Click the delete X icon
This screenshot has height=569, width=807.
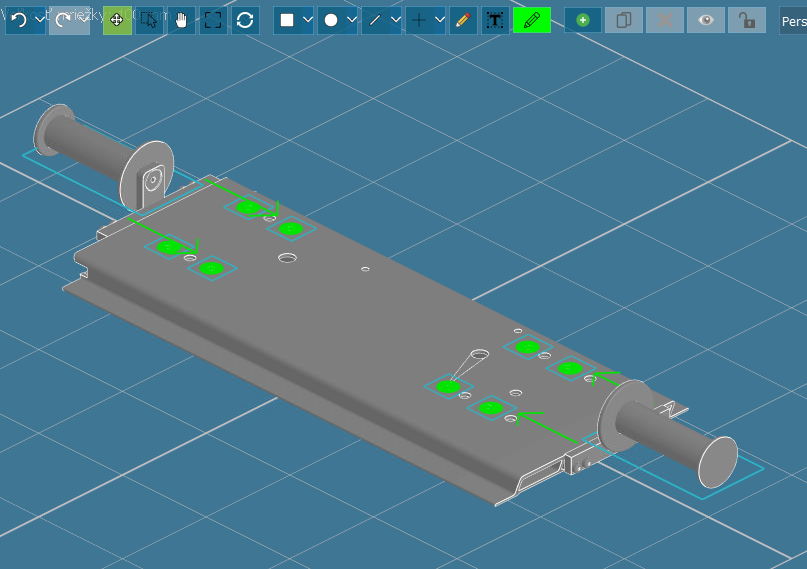(665, 20)
